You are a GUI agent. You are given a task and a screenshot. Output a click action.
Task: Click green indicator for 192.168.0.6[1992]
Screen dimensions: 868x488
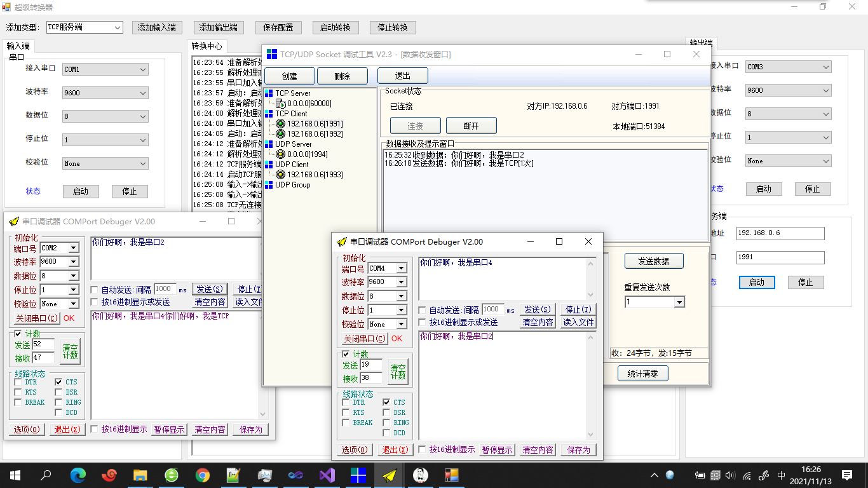pos(280,134)
